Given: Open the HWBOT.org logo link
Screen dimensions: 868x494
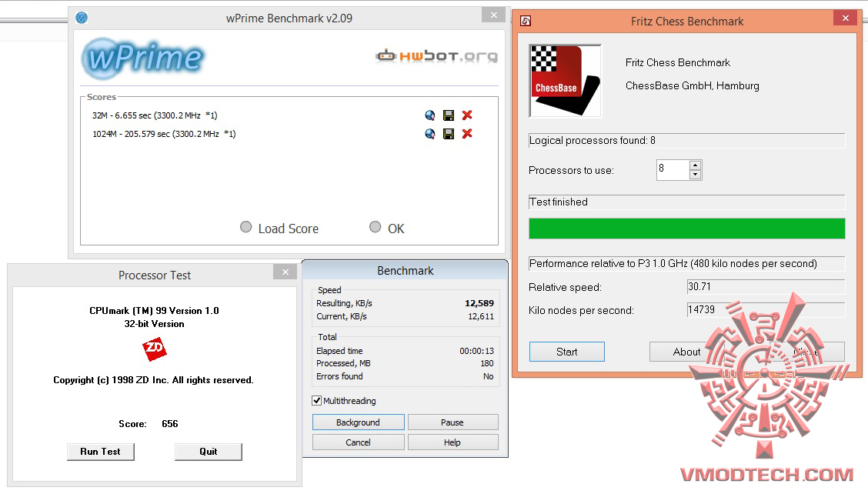Looking at the screenshot, I should (x=436, y=56).
